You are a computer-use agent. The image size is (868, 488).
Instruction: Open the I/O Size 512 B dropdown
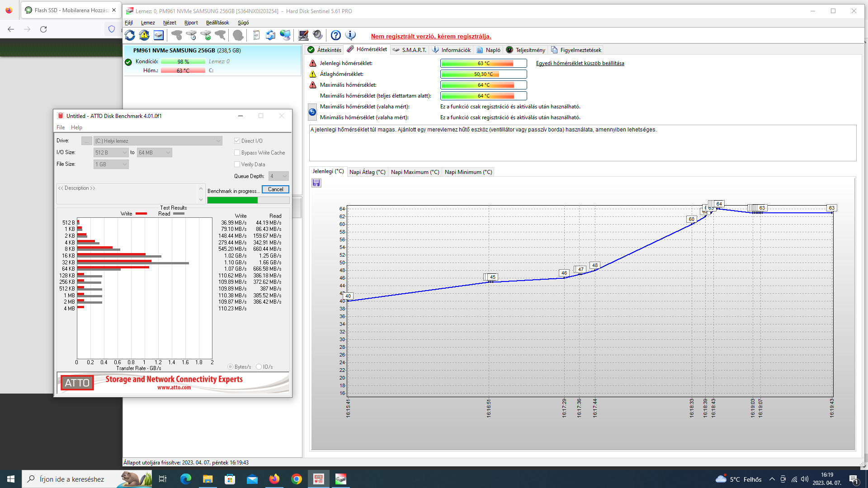click(x=111, y=153)
